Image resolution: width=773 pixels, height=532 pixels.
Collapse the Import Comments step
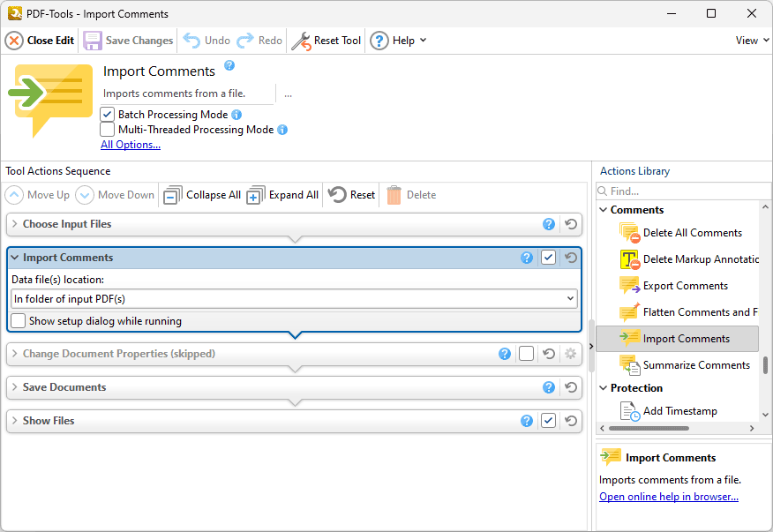click(x=15, y=258)
